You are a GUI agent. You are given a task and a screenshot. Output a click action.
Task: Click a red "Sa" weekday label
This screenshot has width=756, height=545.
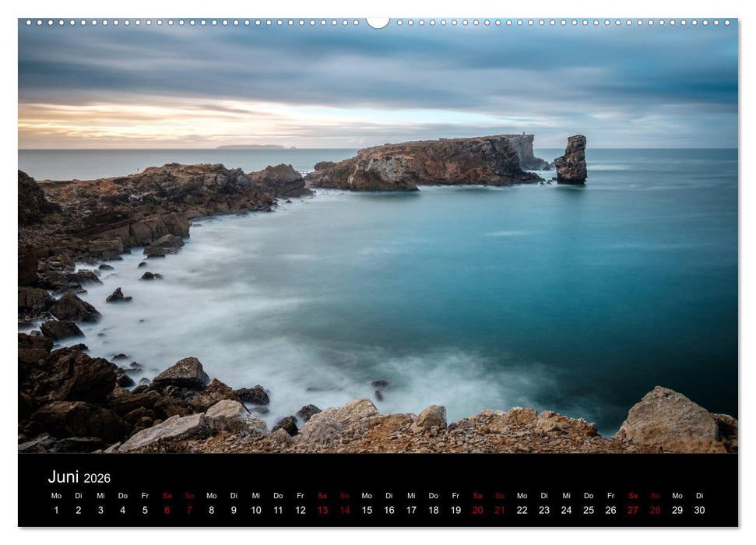click(x=166, y=494)
